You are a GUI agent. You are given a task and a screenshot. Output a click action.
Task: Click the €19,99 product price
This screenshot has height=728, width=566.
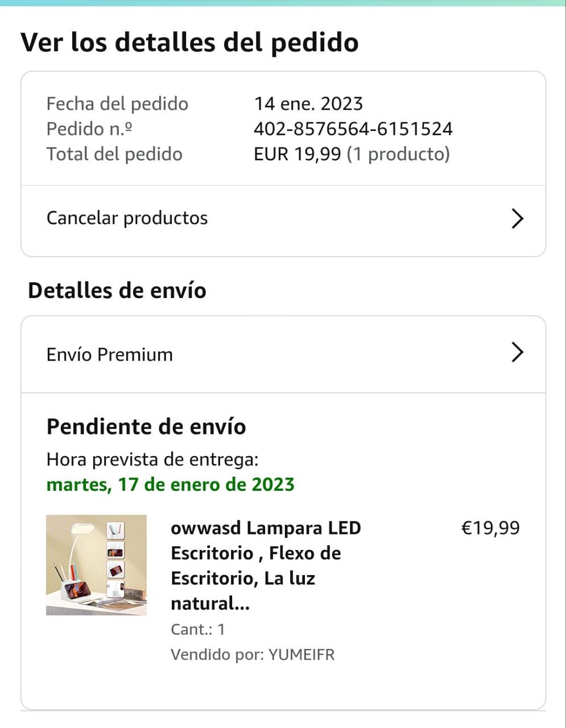click(x=490, y=528)
